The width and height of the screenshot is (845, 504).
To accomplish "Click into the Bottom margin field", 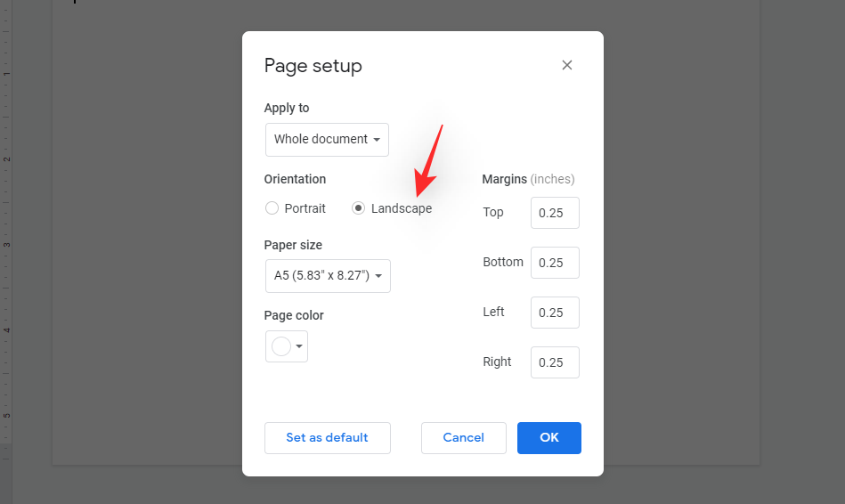I will [555, 263].
